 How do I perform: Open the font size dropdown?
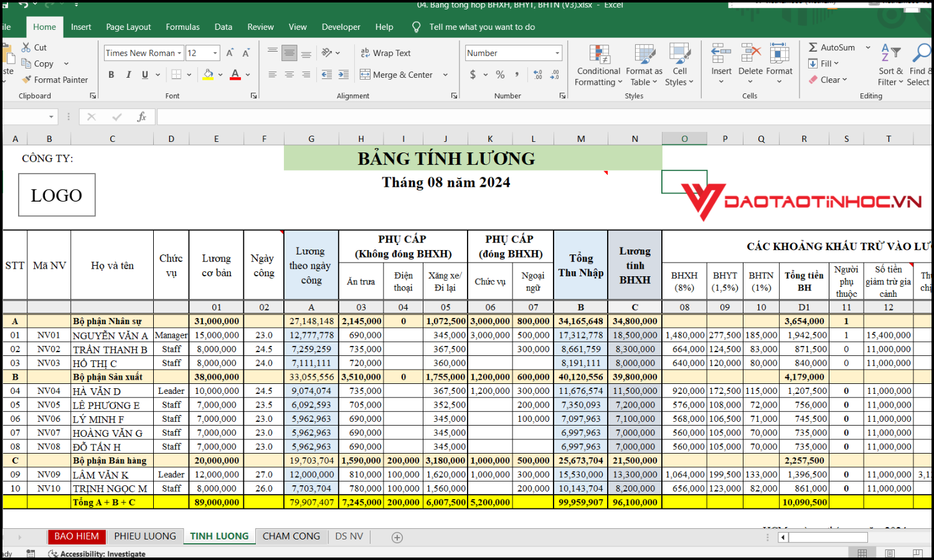pyautogui.click(x=215, y=53)
